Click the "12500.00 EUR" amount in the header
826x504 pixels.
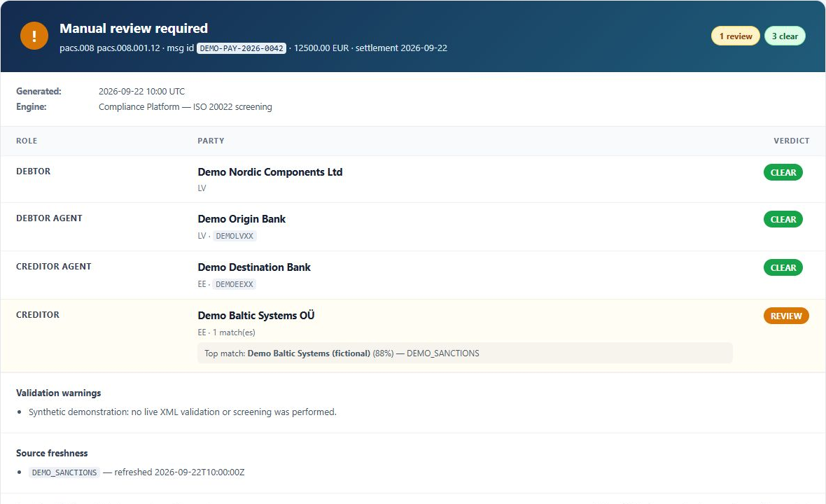pyautogui.click(x=321, y=48)
